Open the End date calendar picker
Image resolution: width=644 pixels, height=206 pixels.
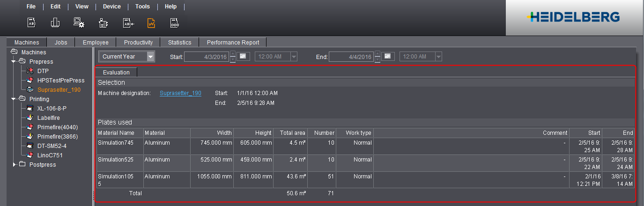pos(388,57)
